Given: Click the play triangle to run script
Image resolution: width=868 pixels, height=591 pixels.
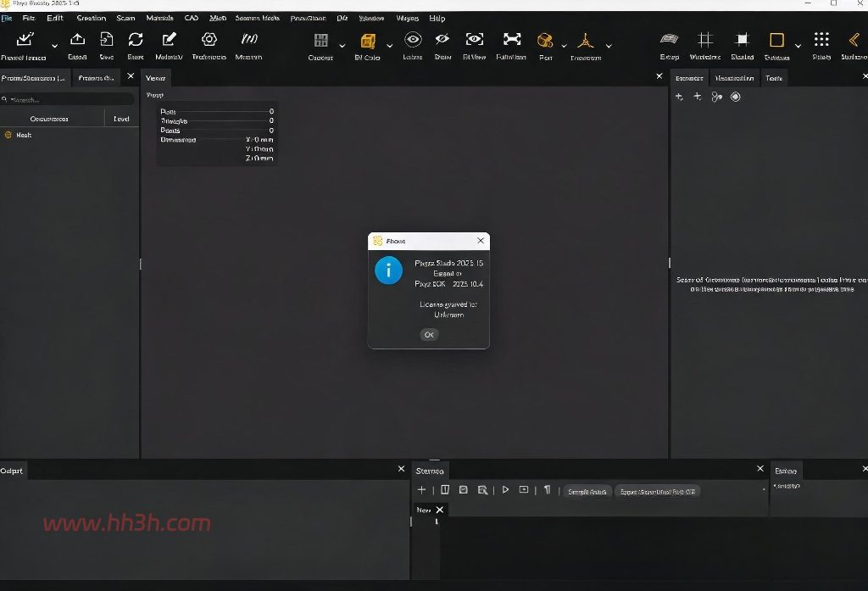Looking at the screenshot, I should pos(505,489).
